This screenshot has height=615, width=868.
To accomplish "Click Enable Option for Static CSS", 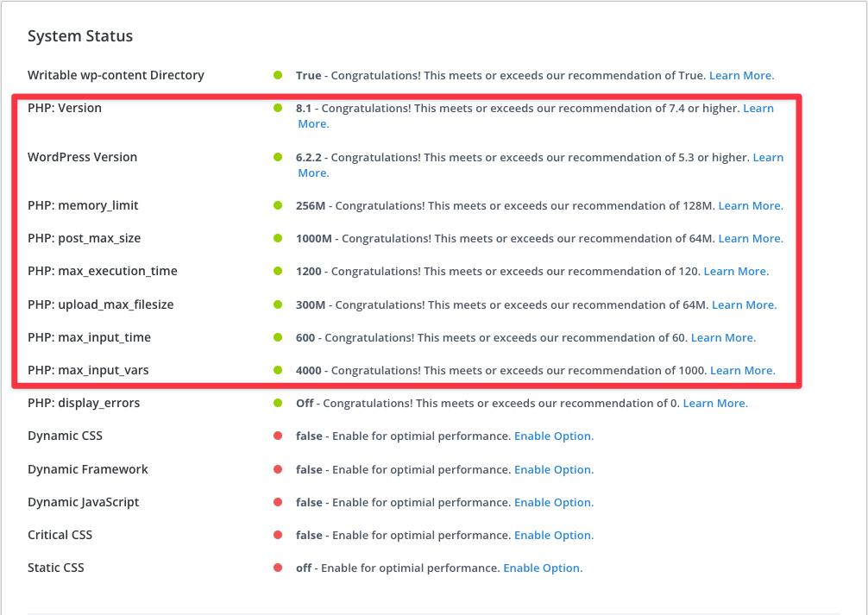I will coord(543,568).
